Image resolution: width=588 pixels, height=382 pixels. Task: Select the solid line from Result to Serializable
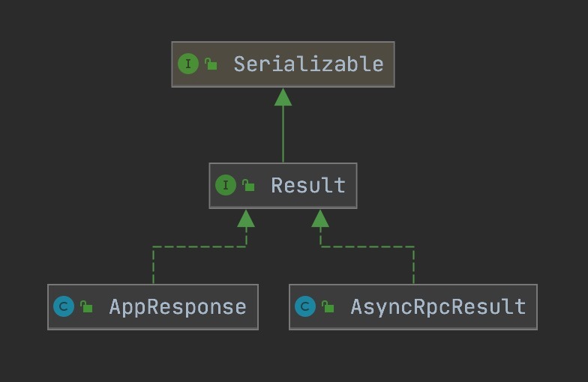tap(283, 135)
